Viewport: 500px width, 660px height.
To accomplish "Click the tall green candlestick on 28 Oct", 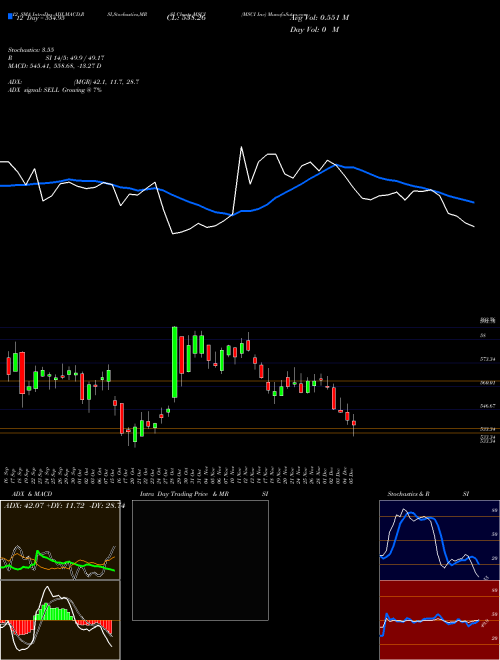I will [x=174, y=362].
